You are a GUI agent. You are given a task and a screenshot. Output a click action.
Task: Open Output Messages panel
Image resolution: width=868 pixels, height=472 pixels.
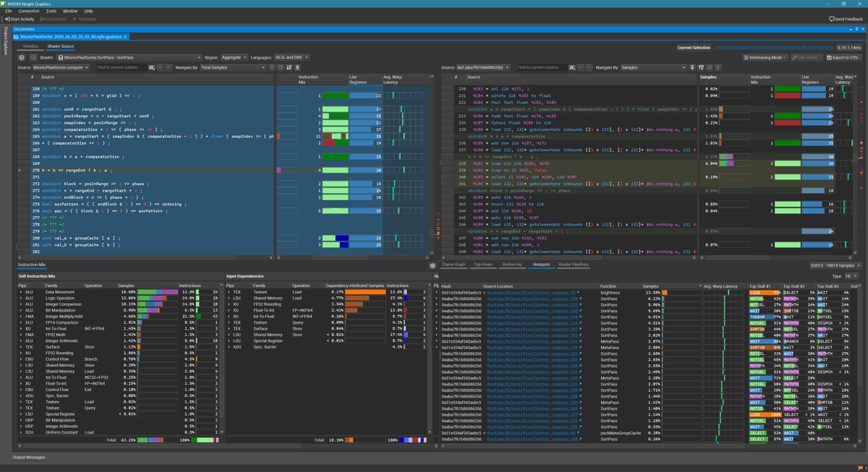(x=28, y=458)
